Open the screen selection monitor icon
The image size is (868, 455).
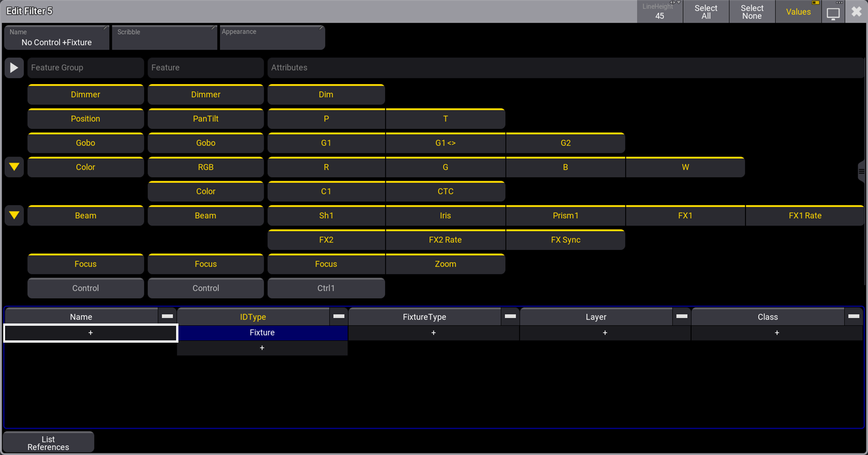[x=833, y=12]
